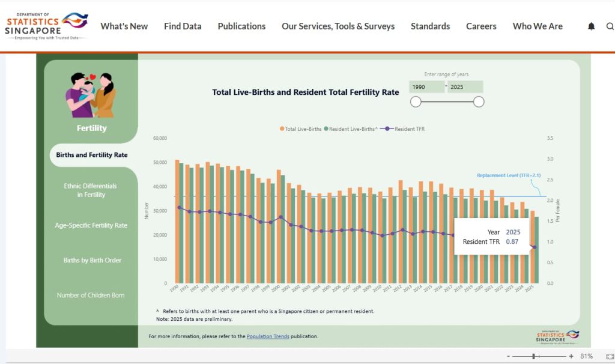Open the Age-Specific Fertility Rate tab
The width and height of the screenshot is (615, 364).
(x=91, y=225)
